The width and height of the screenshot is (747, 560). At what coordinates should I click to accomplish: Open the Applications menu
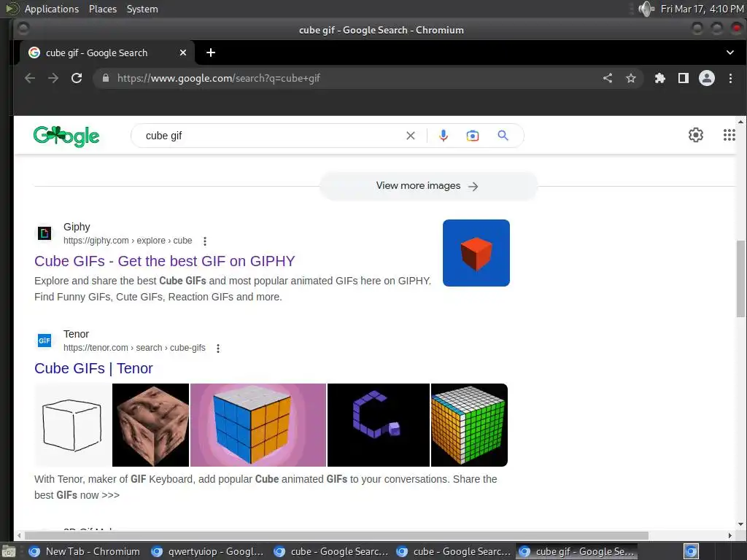[x=52, y=9]
